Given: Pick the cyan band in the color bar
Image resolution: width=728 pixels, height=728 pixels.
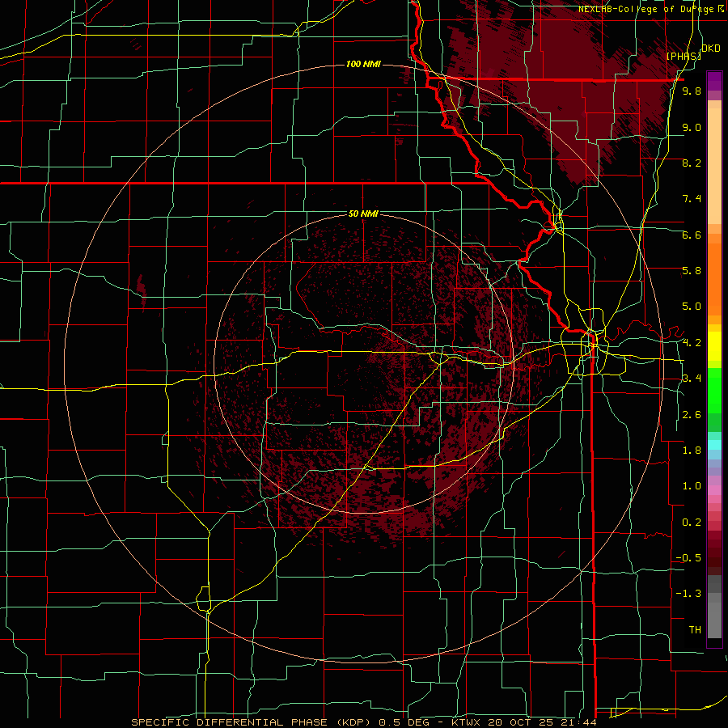Looking at the screenshot, I should coord(714,444).
